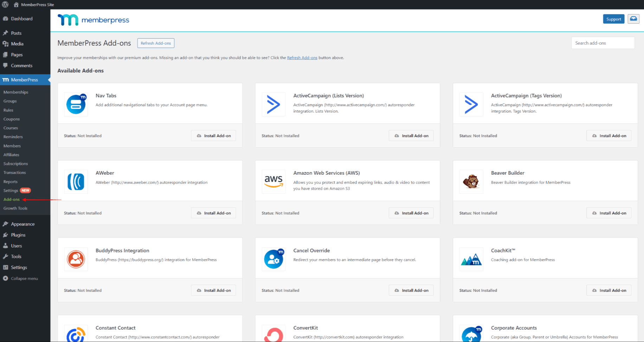Click the WordPress logo in the admin bar
644x342 pixels.
(x=5, y=5)
